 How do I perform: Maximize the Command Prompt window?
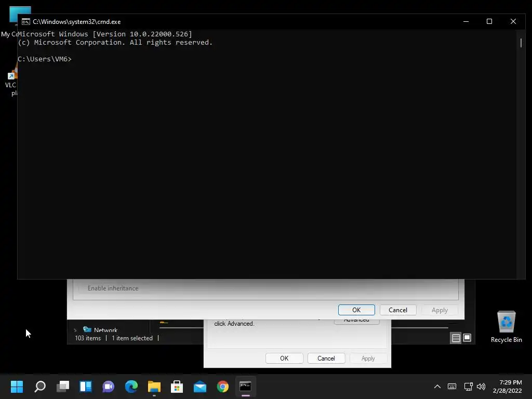coord(489,21)
